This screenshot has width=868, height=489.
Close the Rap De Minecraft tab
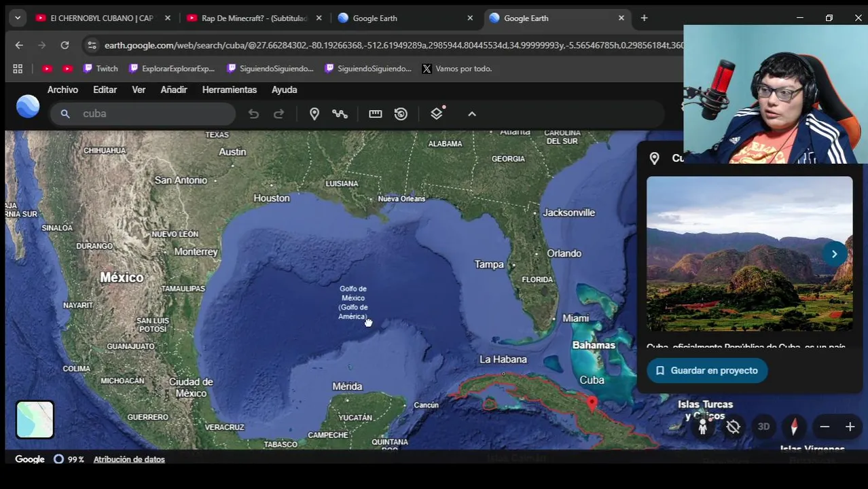(x=319, y=18)
